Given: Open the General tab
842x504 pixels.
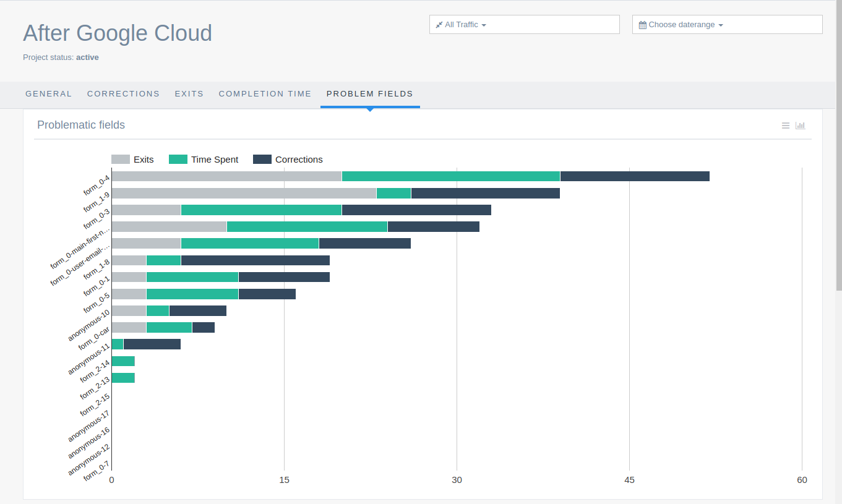Looking at the screenshot, I should click(49, 94).
